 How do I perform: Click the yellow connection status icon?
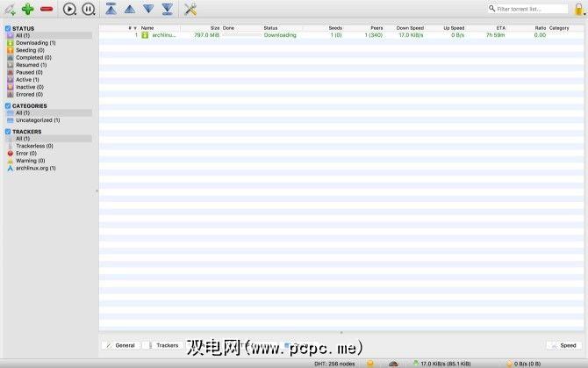point(370,364)
